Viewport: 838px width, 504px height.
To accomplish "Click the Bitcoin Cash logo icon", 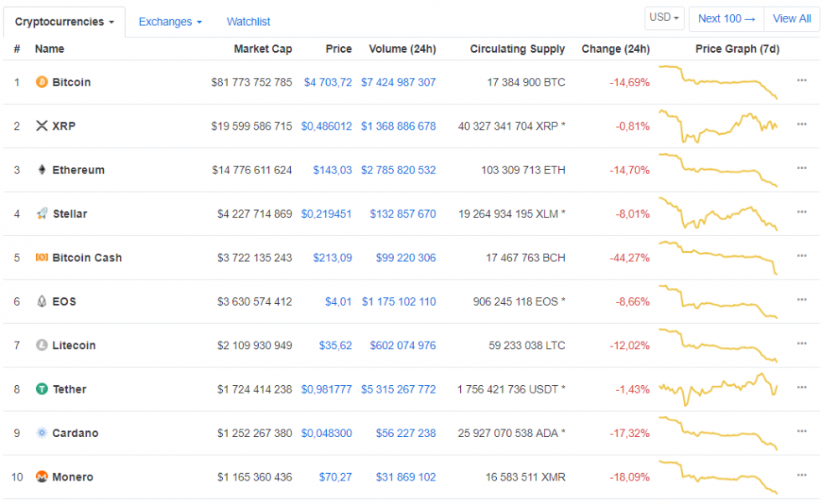I will coord(42,257).
